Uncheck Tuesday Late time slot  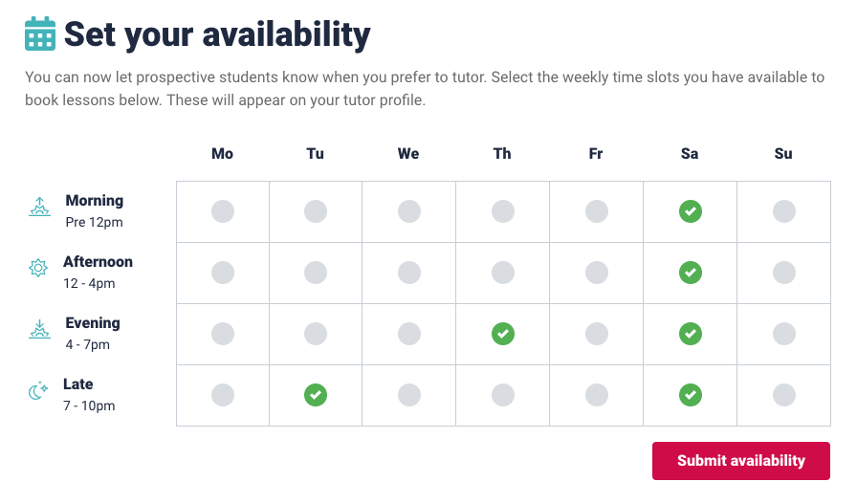316,395
